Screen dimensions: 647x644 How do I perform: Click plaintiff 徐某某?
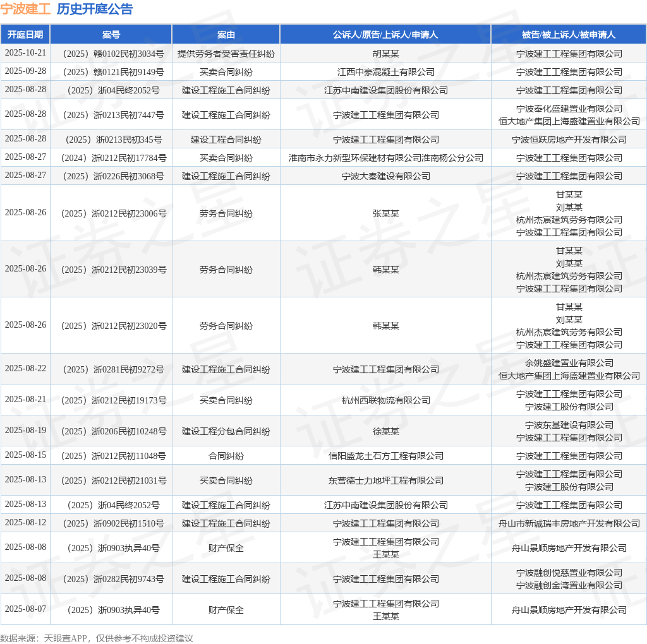[386, 431]
